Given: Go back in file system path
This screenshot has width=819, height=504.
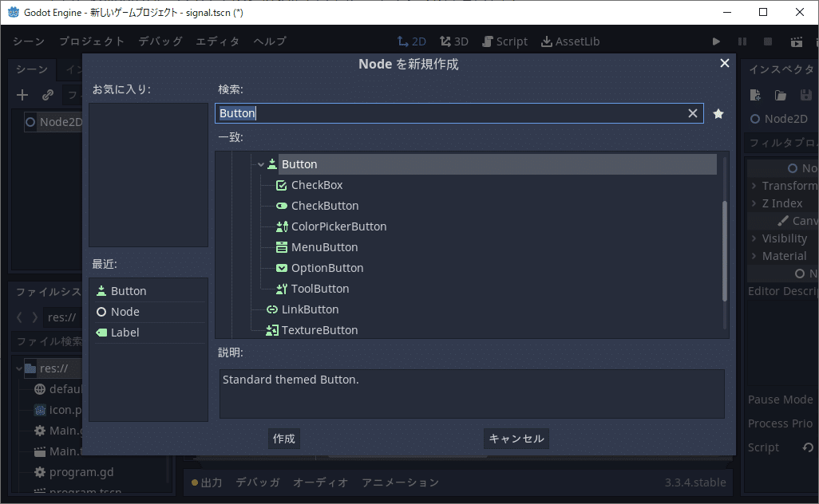Looking at the screenshot, I should [x=19, y=317].
